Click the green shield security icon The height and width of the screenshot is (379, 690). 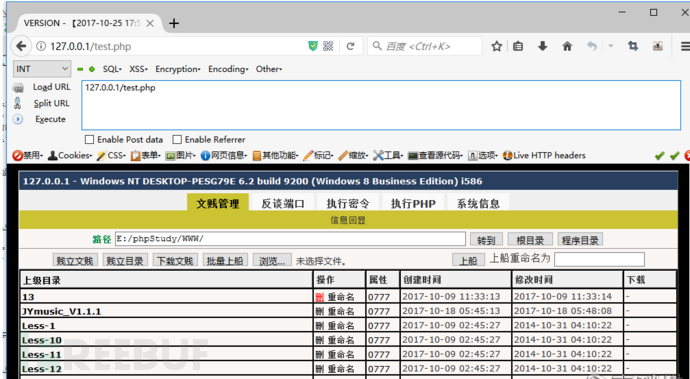point(313,46)
